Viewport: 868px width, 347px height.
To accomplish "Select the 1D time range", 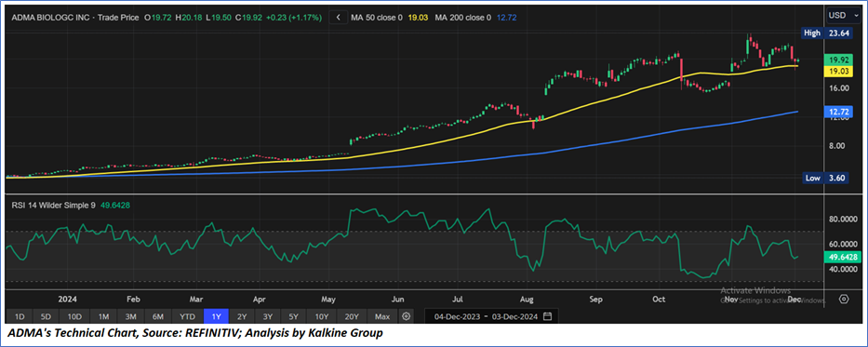I will click(x=20, y=316).
